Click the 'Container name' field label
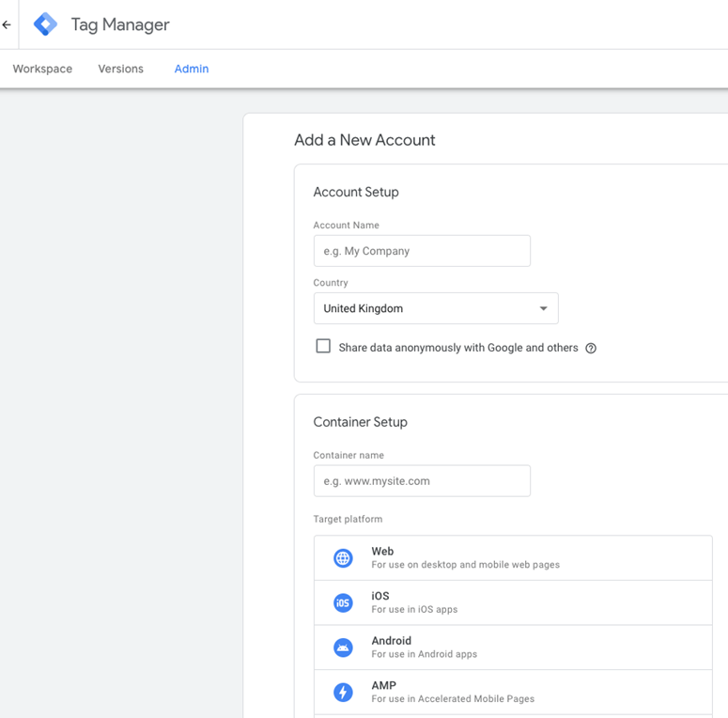Screen dimensions: 728x718 click(349, 455)
